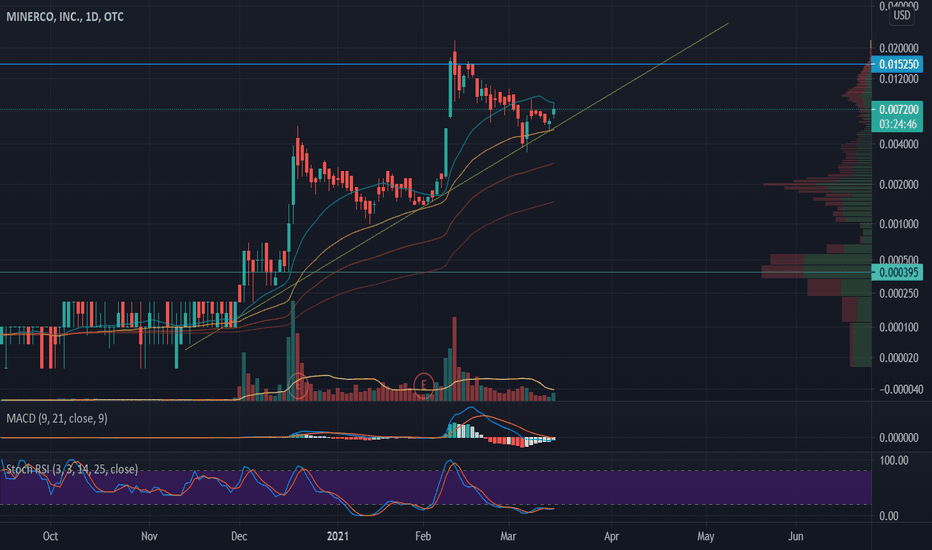Click the Stoch RSI 0.00 scale label
The image size is (932, 550).
[889, 516]
